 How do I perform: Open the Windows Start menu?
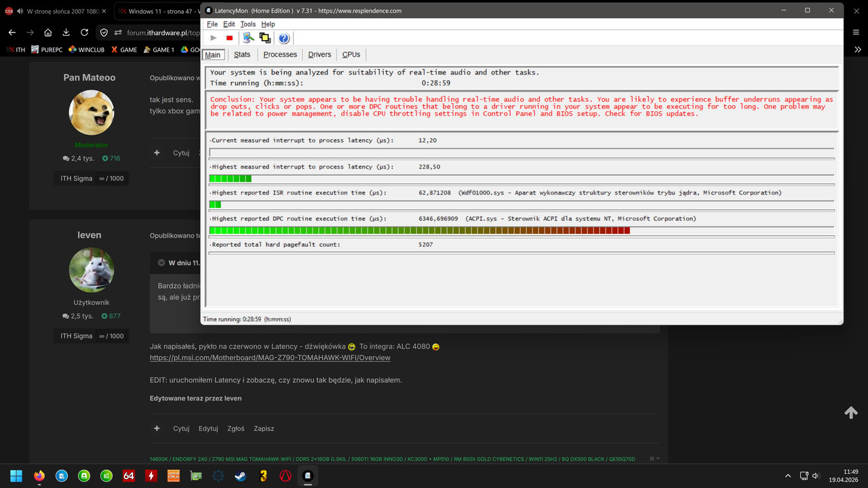pos(16,476)
